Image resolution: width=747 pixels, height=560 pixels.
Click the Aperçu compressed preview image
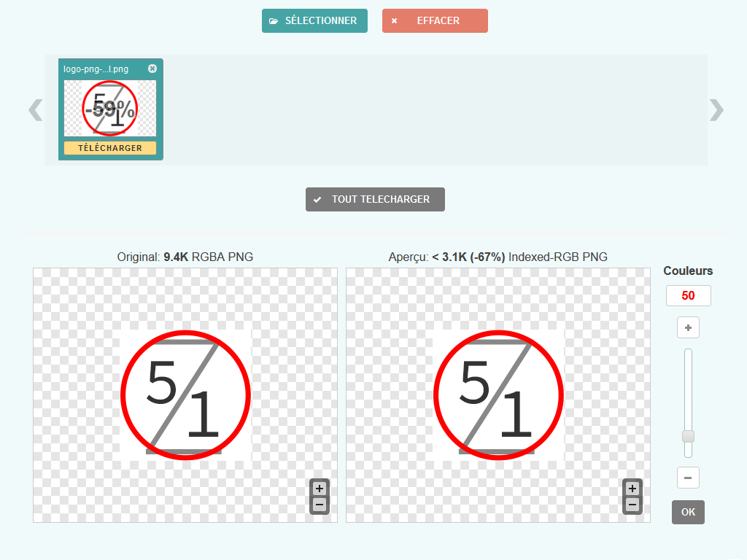[x=498, y=394]
